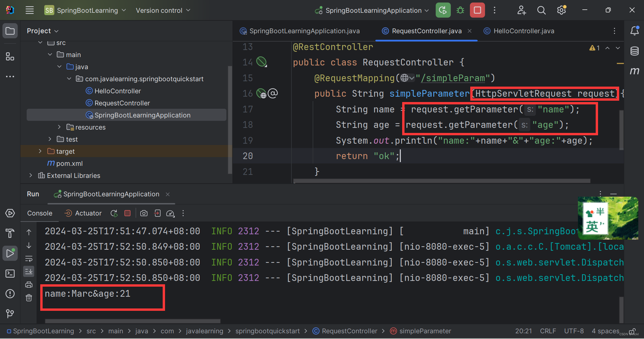Clear console with trash icon

[x=29, y=297]
